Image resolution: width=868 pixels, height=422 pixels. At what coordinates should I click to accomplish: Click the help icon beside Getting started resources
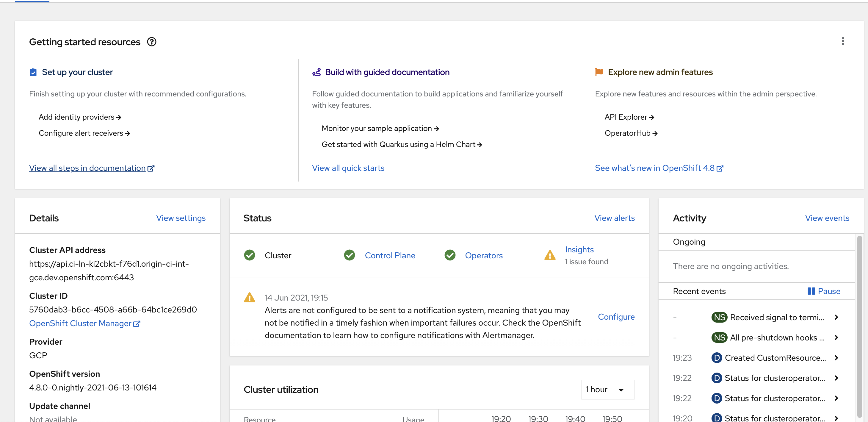coord(152,42)
